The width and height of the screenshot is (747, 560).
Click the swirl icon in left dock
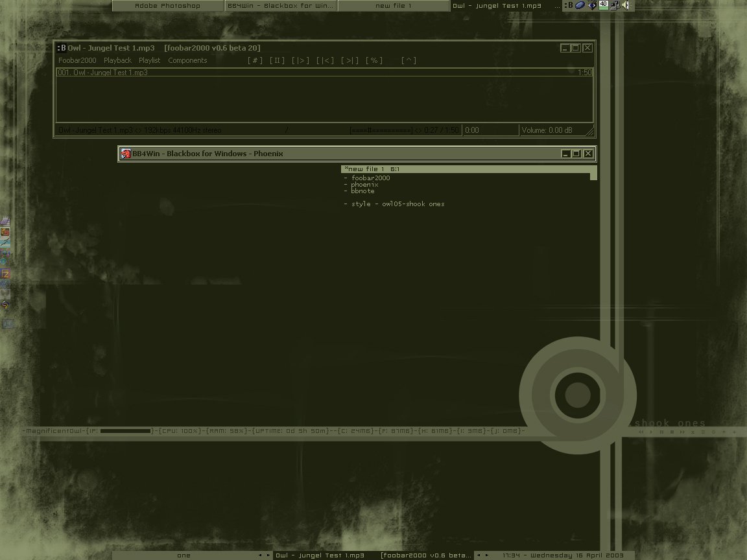click(x=5, y=305)
